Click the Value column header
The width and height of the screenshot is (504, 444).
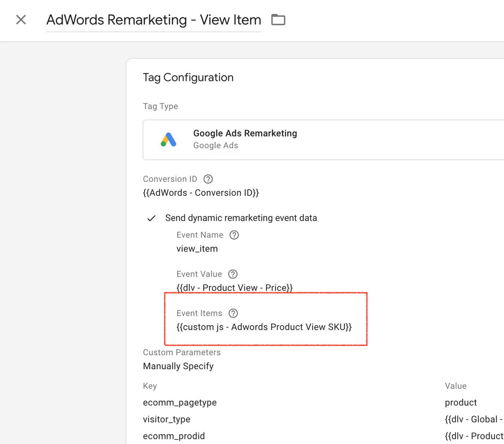456,386
